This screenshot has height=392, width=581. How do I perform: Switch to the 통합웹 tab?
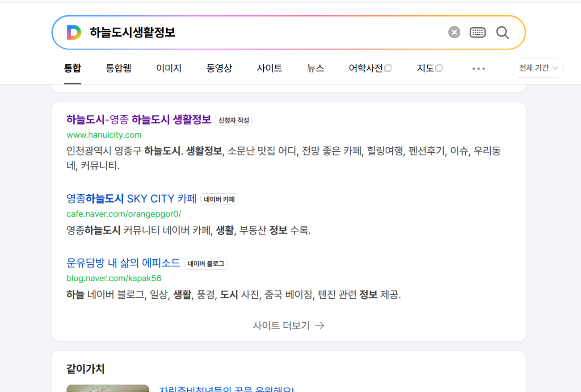118,68
